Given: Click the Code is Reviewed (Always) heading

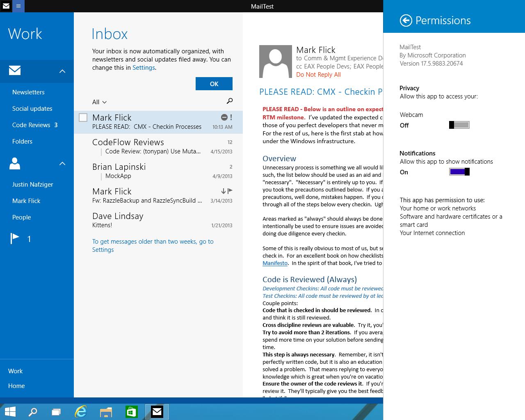Looking at the screenshot, I should (x=310, y=279).
